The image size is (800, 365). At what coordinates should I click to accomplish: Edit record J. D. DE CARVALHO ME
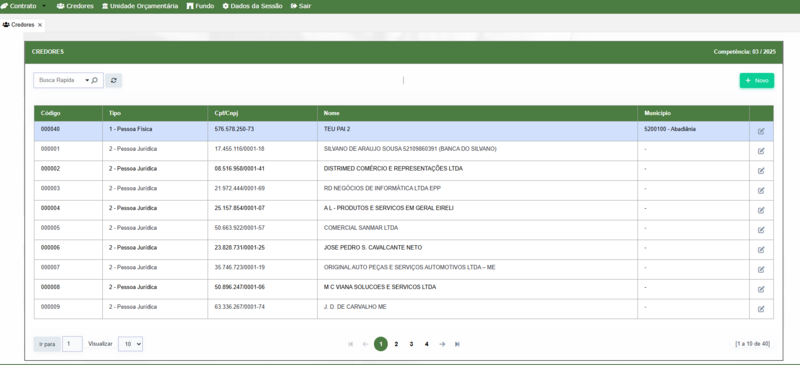pos(761,309)
